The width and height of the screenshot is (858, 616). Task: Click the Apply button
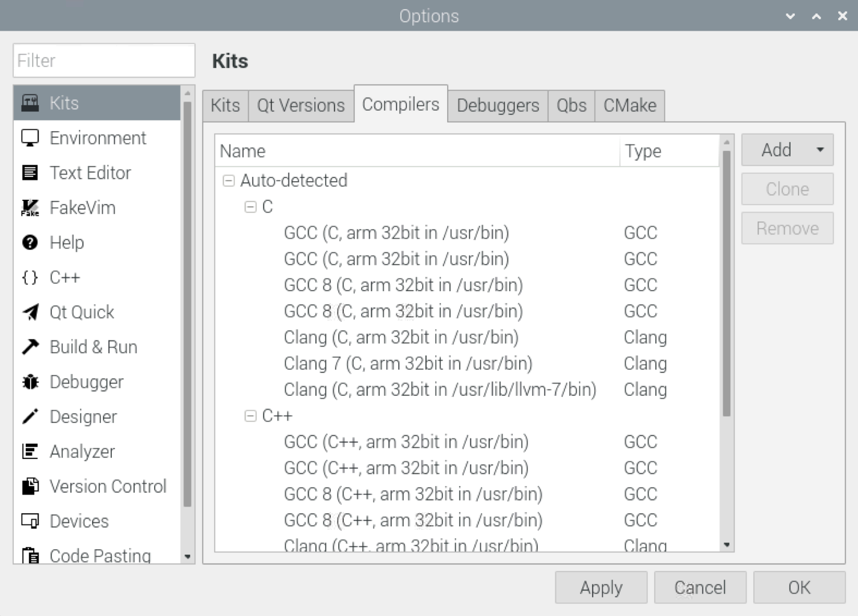coord(600,587)
